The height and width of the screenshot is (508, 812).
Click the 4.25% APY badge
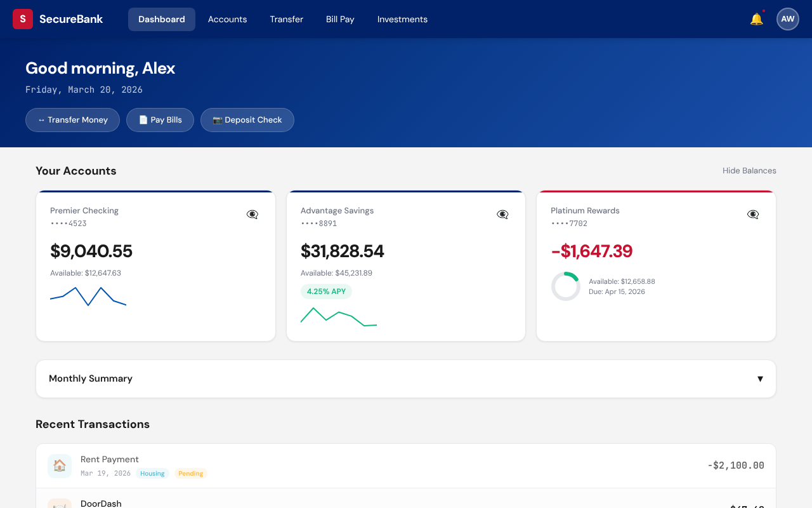(x=326, y=291)
